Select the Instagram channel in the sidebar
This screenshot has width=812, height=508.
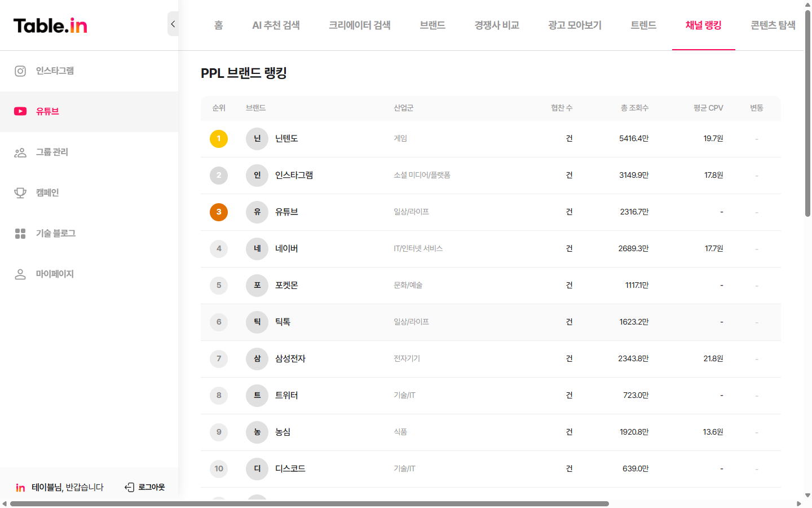click(54, 71)
